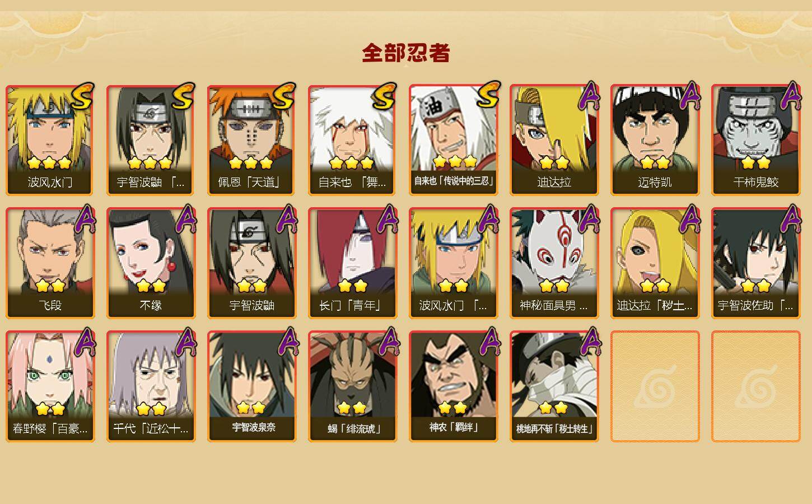The image size is (812, 504).
Task: Click the first empty ninja slot
Action: pyautogui.click(x=655, y=386)
